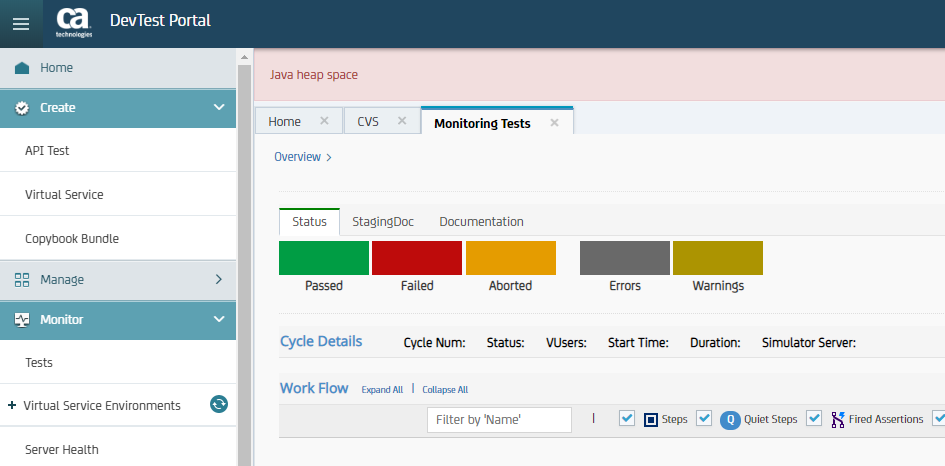This screenshot has width=945, height=466.
Task: Click the Home house icon in sidebar
Action: tap(22, 68)
